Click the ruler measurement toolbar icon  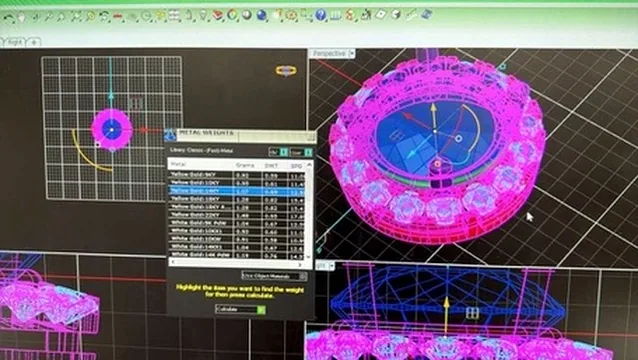click(x=335, y=15)
